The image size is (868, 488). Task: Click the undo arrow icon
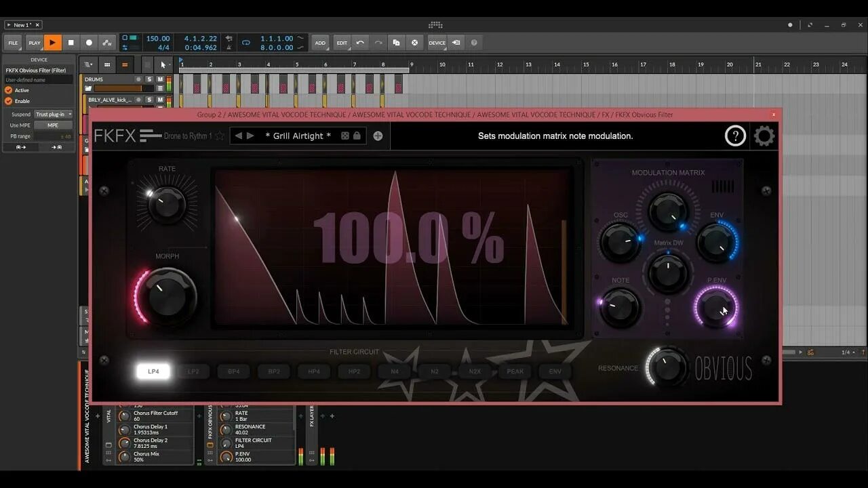click(360, 43)
